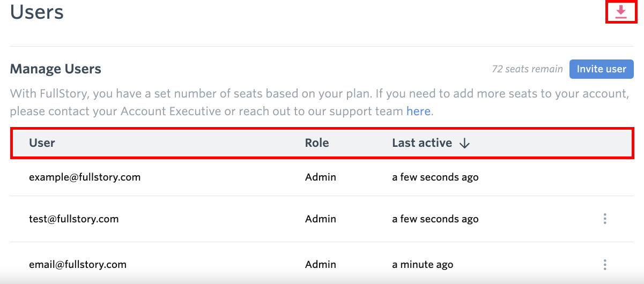644x284 pixels.
Task: Sort by Last active column header
Action: coord(422,143)
